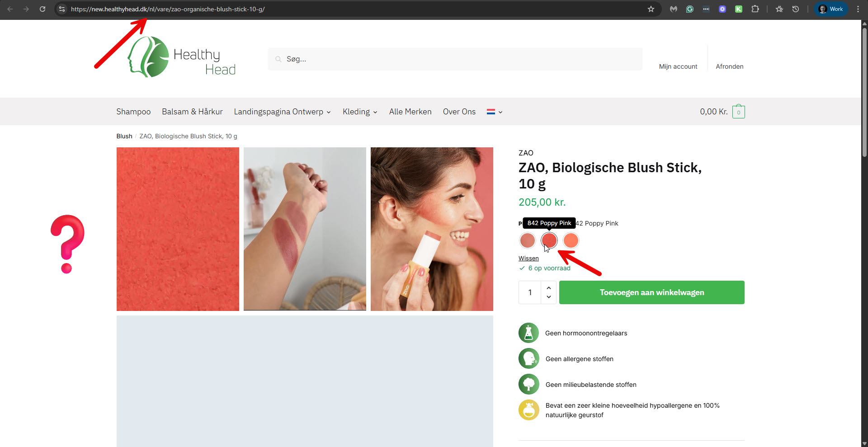Image resolution: width=868 pixels, height=447 pixels.
Task: Click the ZAO brand link
Action: pos(526,153)
